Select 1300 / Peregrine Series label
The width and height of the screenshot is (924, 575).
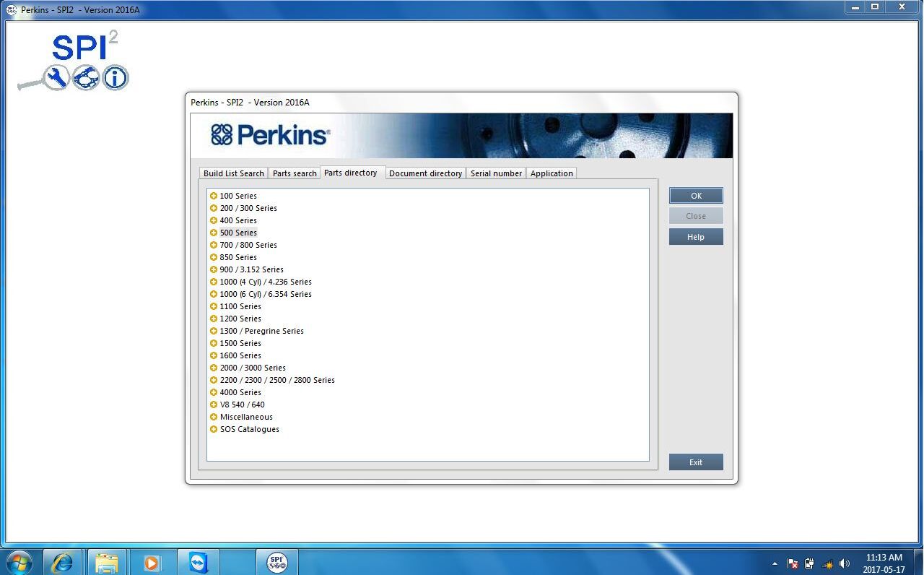coord(261,331)
